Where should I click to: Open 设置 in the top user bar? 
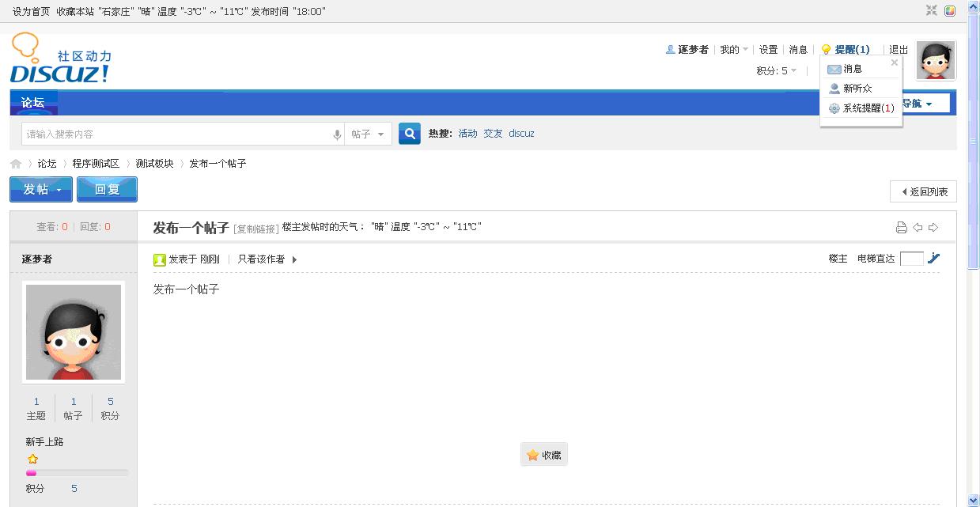click(x=769, y=49)
